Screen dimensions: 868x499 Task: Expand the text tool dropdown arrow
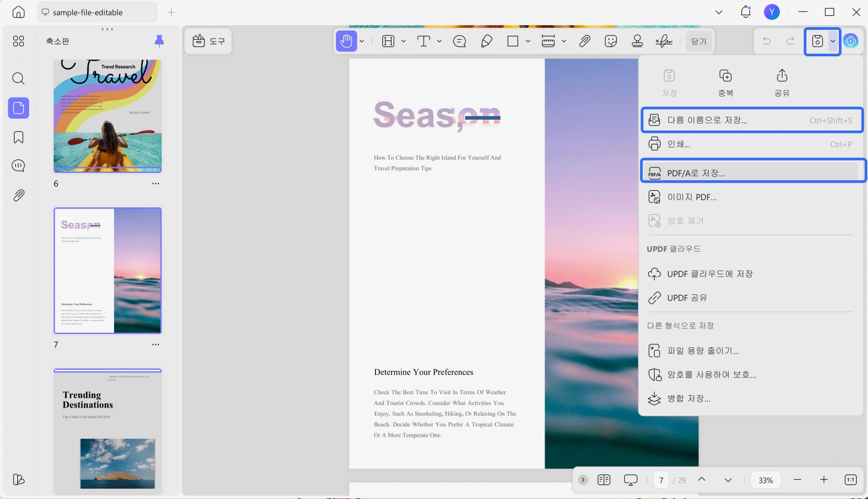tap(439, 41)
